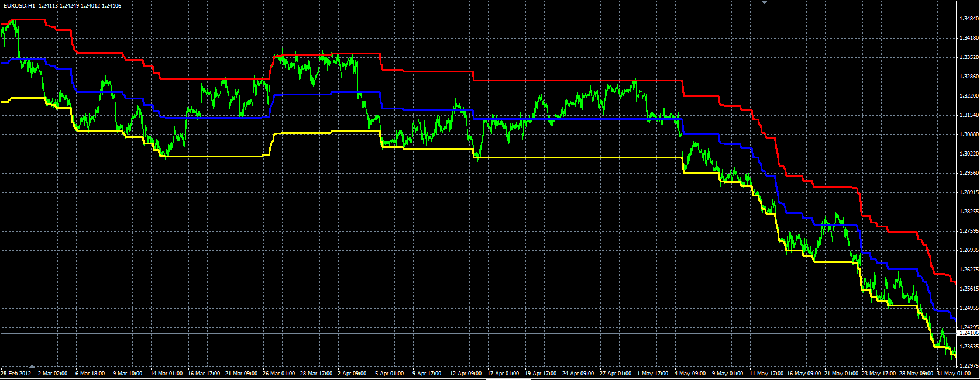
Task: Click time axis label 31 May 01:00
Action: [954, 374]
